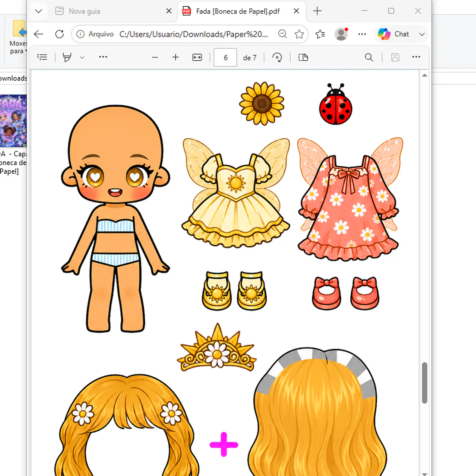The height and width of the screenshot is (476, 476).
Task: Add this page to favorites
Action: point(299,34)
